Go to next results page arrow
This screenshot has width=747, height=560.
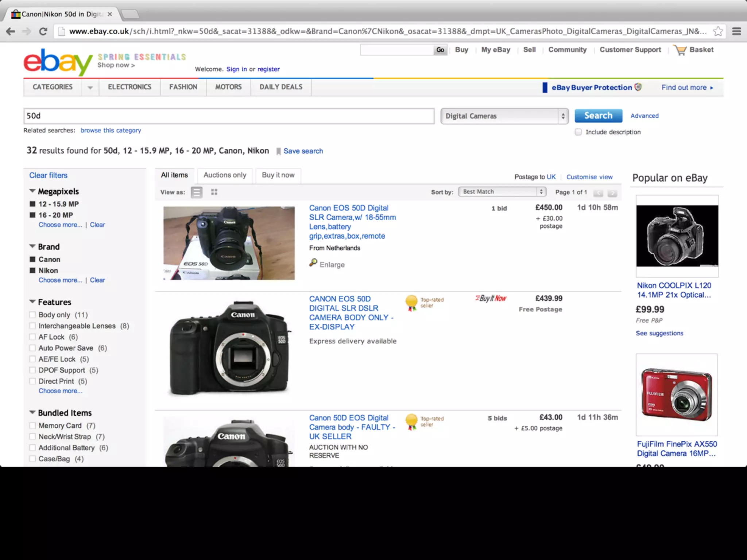[x=612, y=193]
